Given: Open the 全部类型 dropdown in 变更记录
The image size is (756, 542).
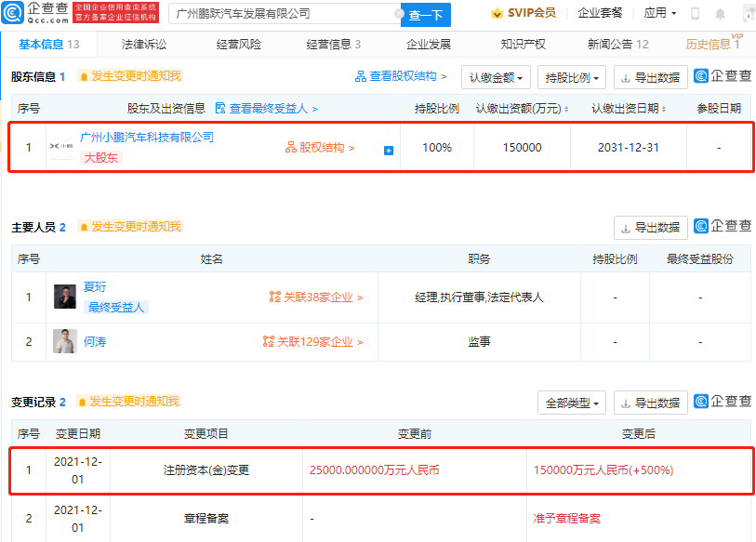Looking at the screenshot, I should 571,403.
